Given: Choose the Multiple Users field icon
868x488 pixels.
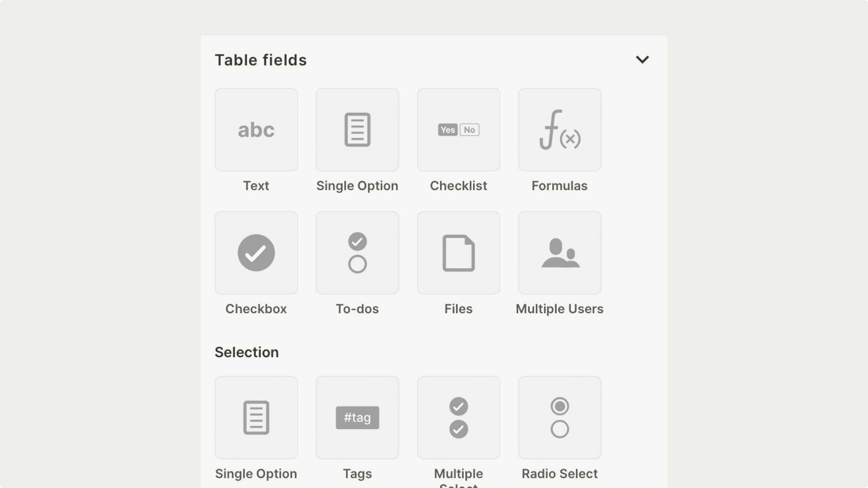Looking at the screenshot, I should (560, 253).
